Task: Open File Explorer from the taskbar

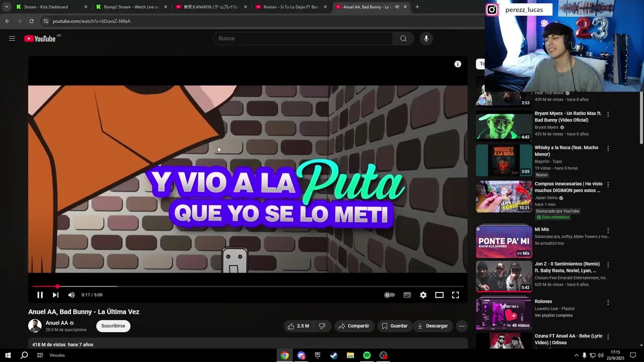Action: (x=350, y=355)
